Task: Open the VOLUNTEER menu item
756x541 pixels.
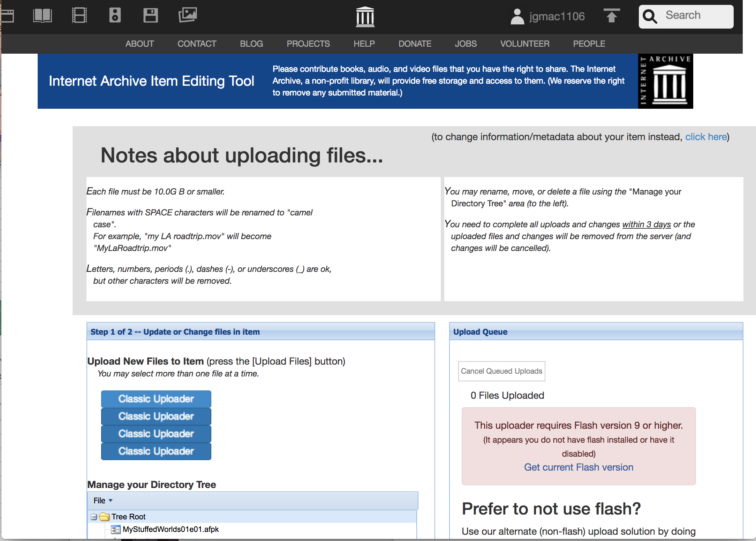Action: (x=525, y=44)
